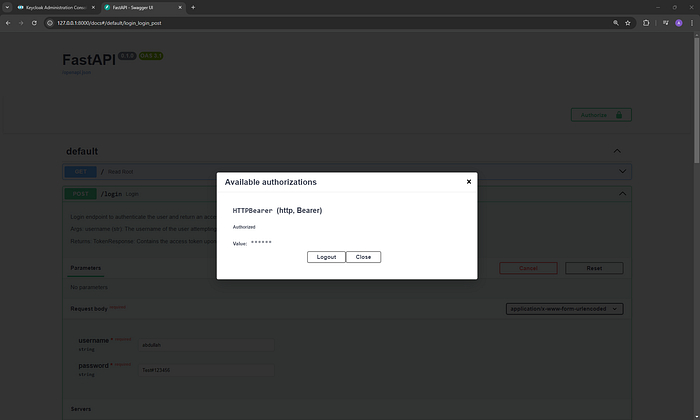Click the 'Authorized' status text
This screenshot has width=700, height=420.
tap(244, 227)
